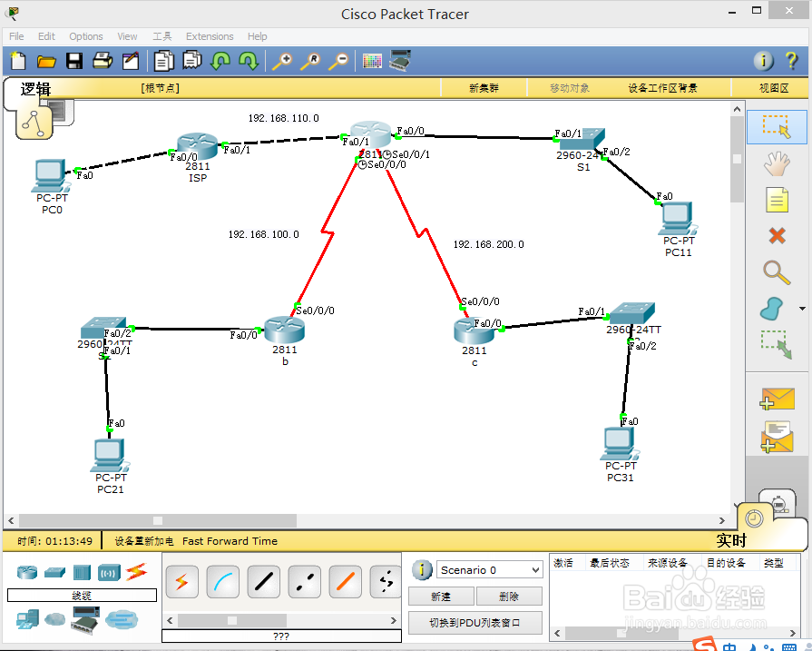This screenshot has width=812, height=651.
Task: Open the Extensions menu
Action: click(x=210, y=36)
